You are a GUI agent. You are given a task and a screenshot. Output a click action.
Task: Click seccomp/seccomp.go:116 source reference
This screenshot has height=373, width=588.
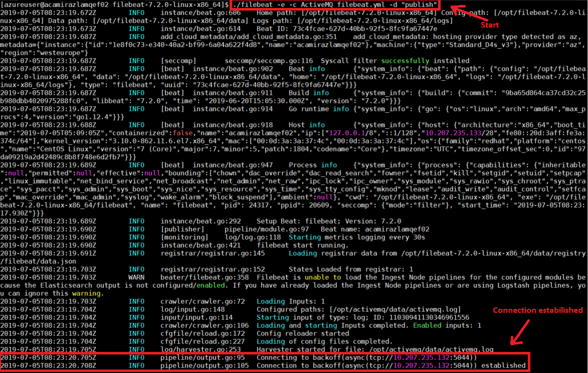point(269,61)
